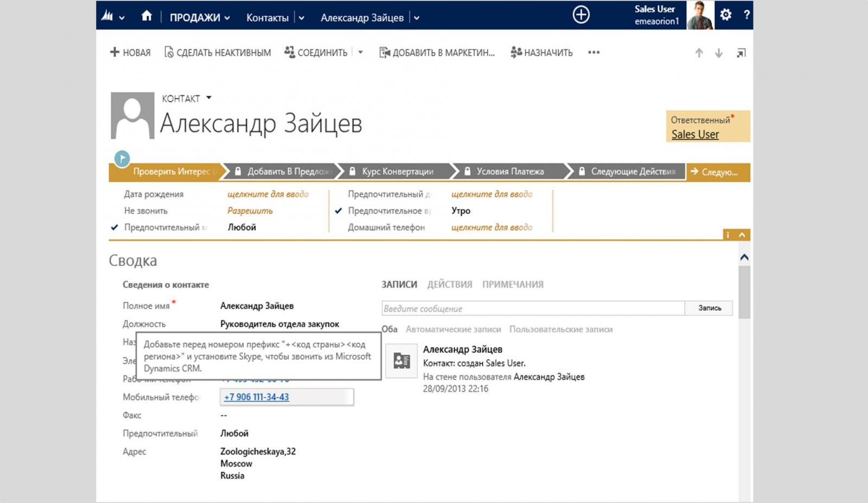Click the more commands ellipsis icon

593,53
